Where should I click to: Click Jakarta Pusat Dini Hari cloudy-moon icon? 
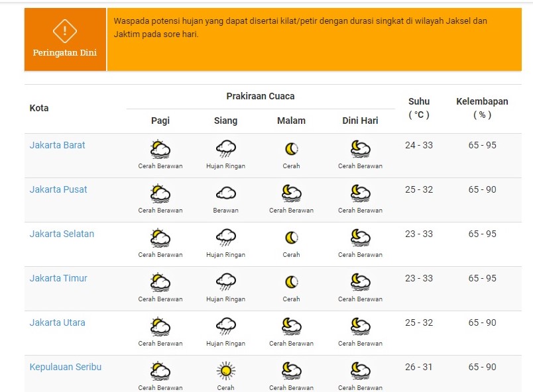point(361,193)
